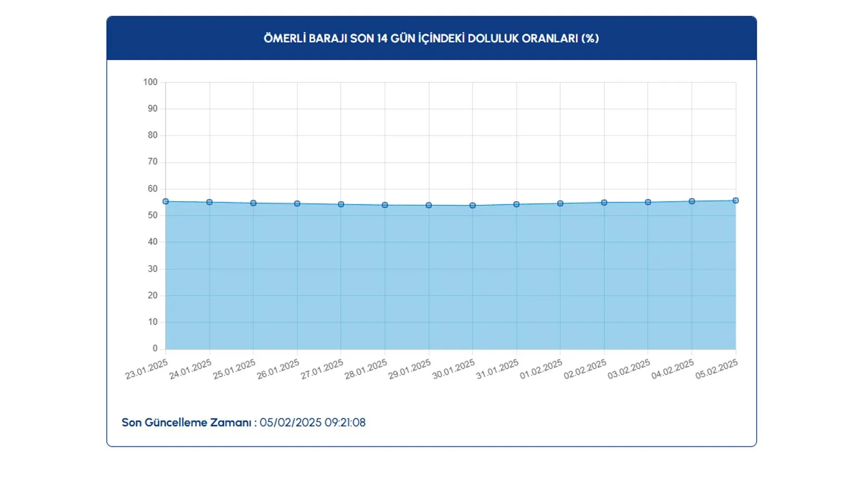Pick the 26.01.2025 point on the line
The image size is (868, 488).
click(x=297, y=204)
